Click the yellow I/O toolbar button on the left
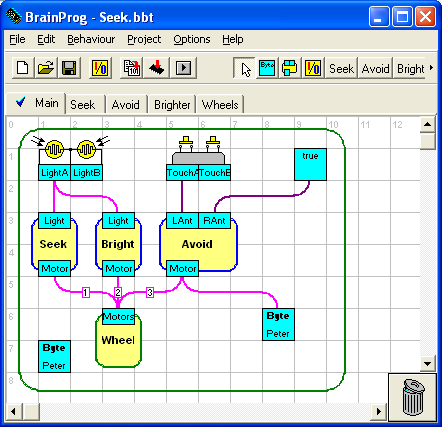Image resolution: width=442 pixels, height=427 pixels. click(100, 68)
